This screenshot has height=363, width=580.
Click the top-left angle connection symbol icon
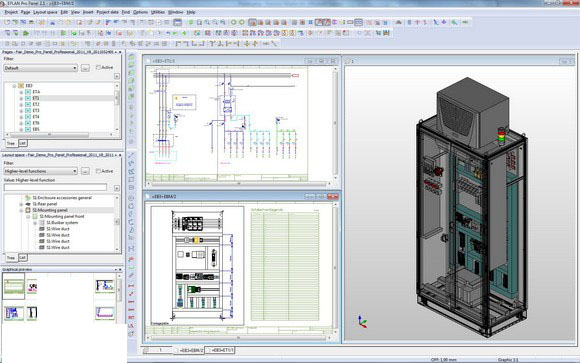tap(178, 44)
